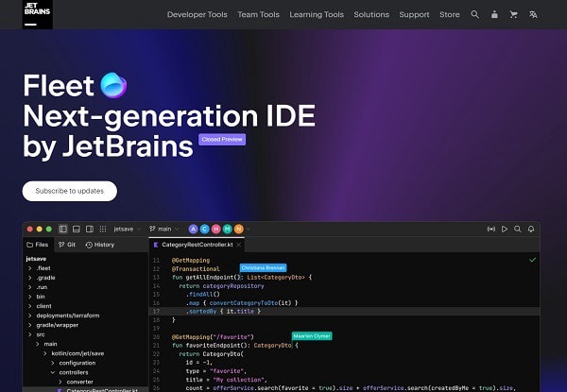Expand the configuration folder
The width and height of the screenshot is (567, 392).
(53, 363)
